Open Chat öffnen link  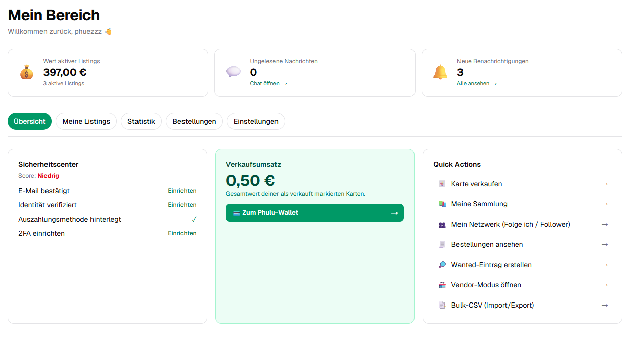click(x=268, y=83)
